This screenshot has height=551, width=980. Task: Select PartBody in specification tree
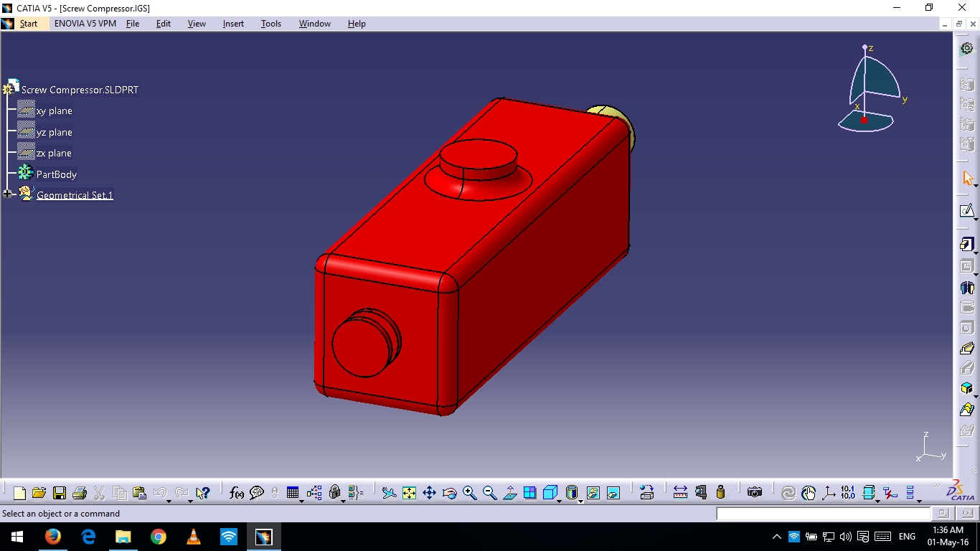pyautogui.click(x=57, y=174)
